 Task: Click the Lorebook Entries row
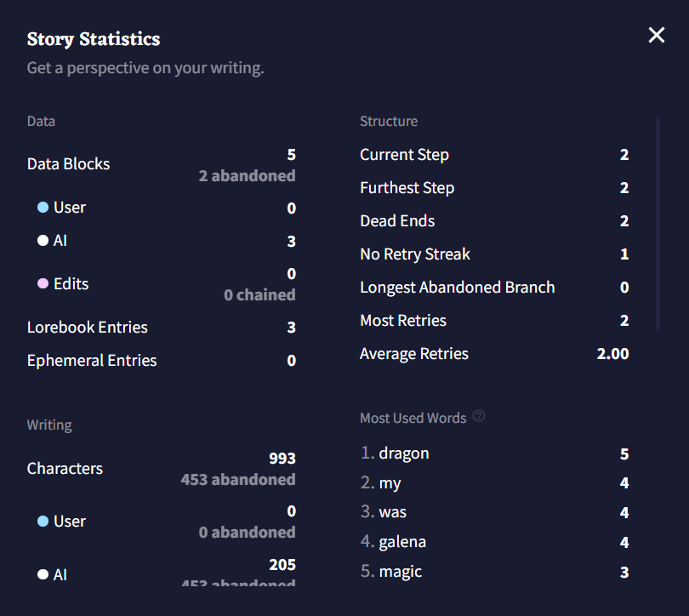tap(87, 327)
